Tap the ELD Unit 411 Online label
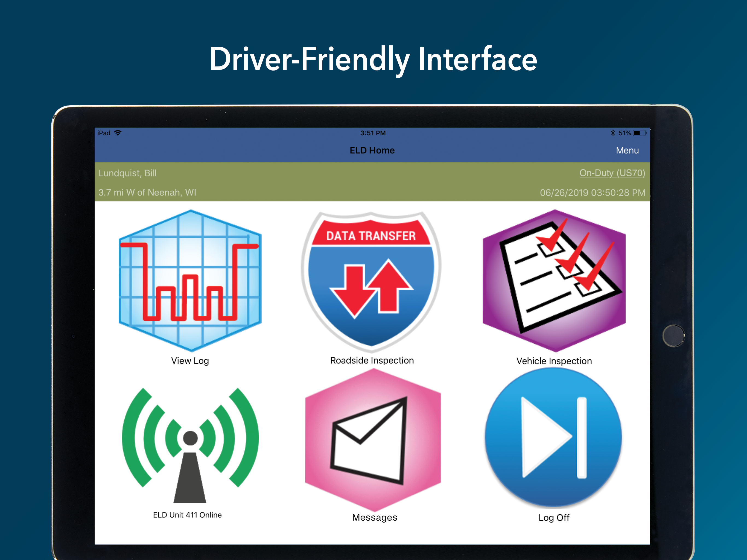The height and width of the screenshot is (560, 747). (x=187, y=515)
